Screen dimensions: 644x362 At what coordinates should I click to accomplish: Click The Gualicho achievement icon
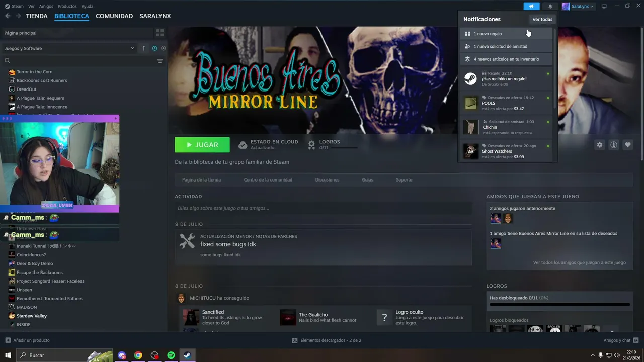tap(288, 317)
